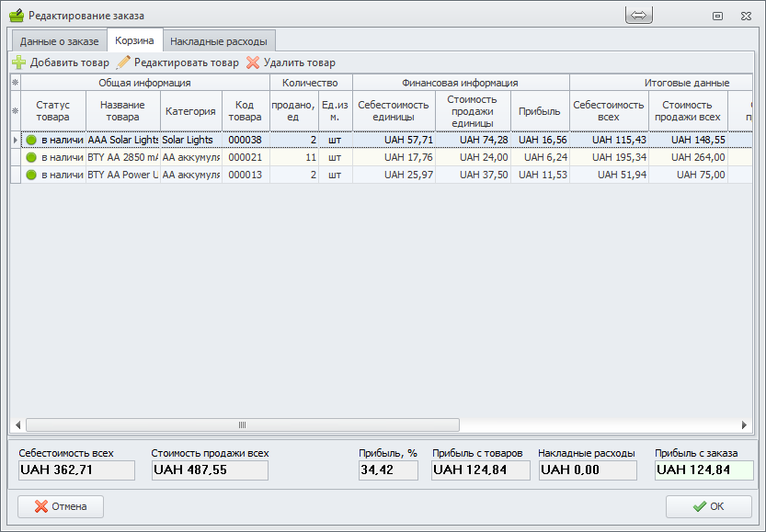Click the green plus Add product icon

19,62
